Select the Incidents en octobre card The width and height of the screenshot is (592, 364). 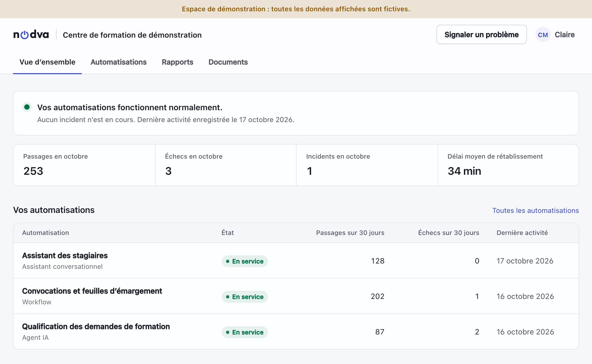pyautogui.click(x=367, y=165)
